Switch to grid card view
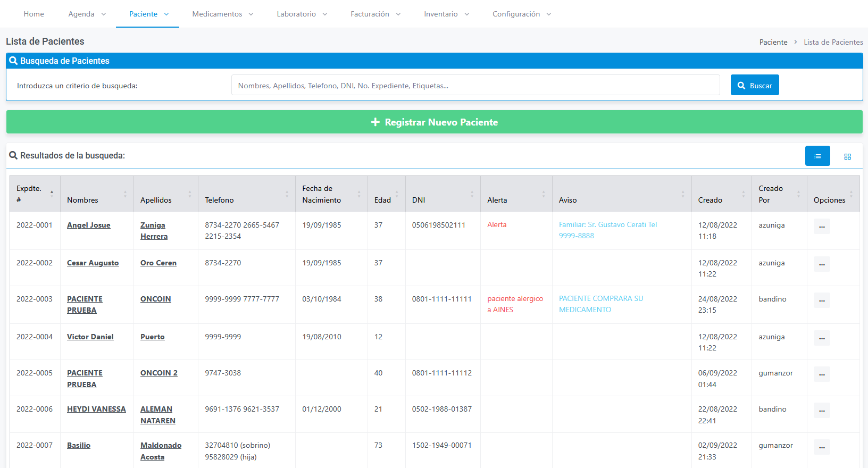Screen dimensions: 868x468 (847, 156)
